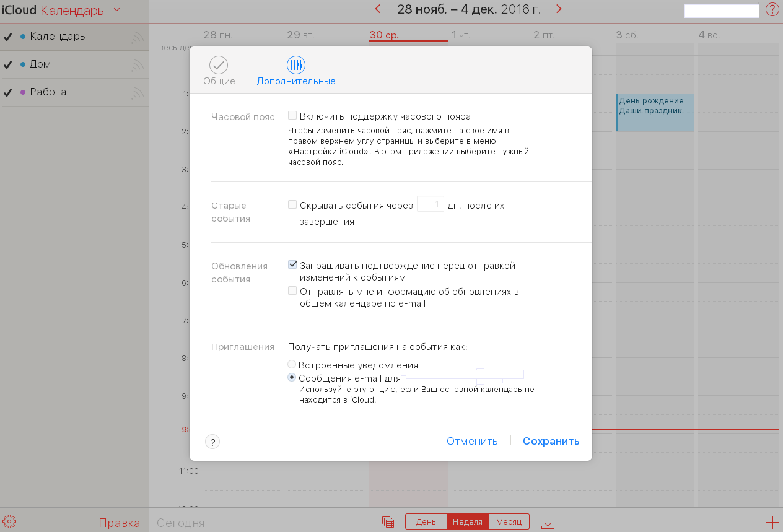Toggle hiding old events checkbox

pyautogui.click(x=292, y=204)
